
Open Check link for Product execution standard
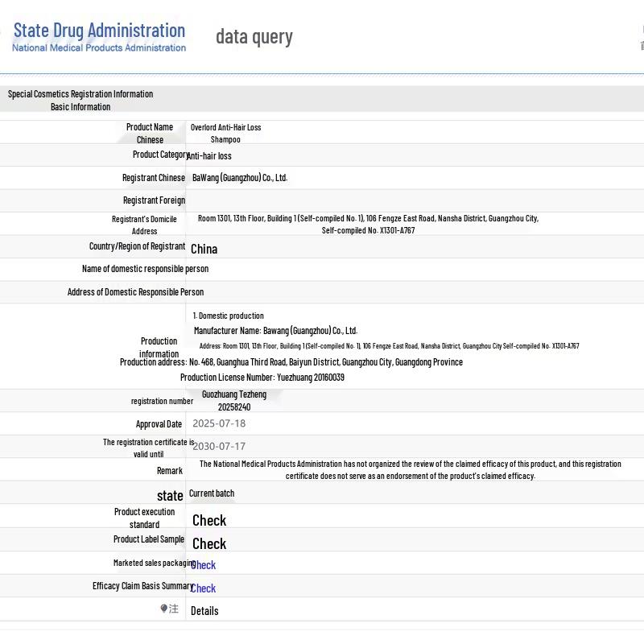coord(209,520)
